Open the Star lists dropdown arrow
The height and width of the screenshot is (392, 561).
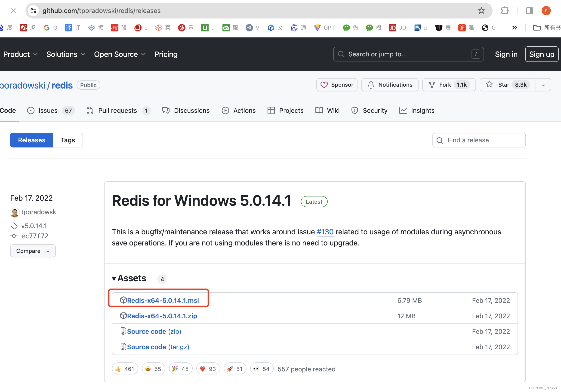pos(543,85)
